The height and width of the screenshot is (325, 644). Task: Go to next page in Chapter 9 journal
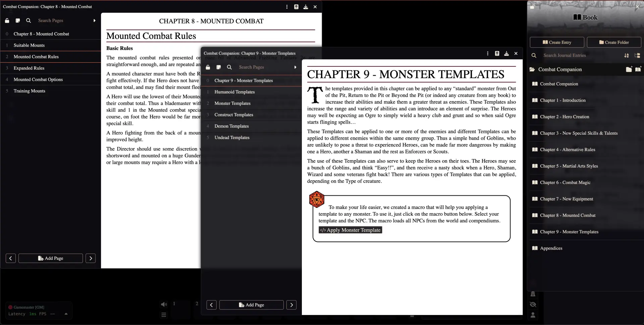click(x=291, y=305)
